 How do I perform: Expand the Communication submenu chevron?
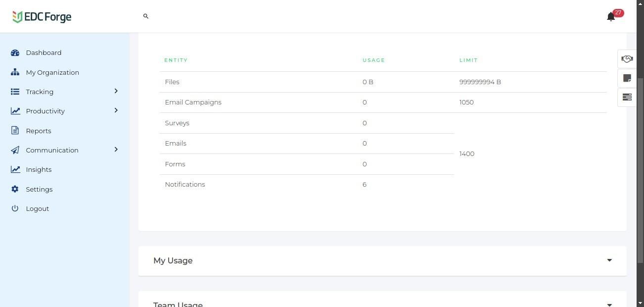116,150
